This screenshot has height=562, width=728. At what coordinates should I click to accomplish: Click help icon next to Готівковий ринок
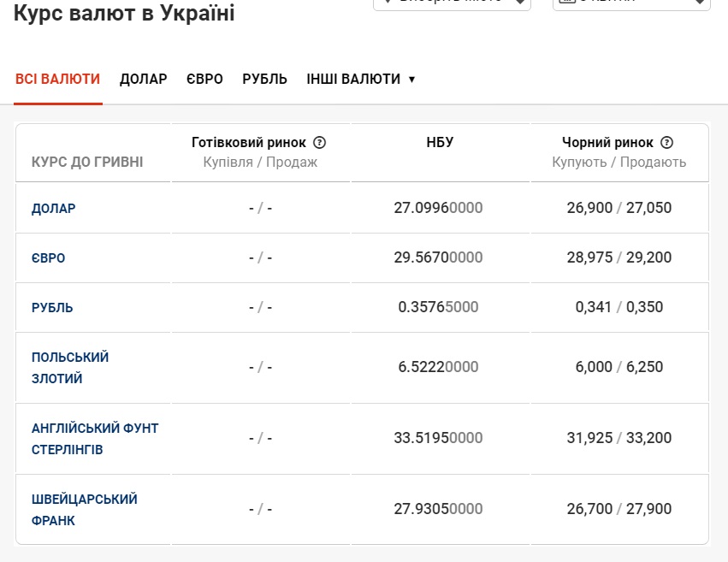(x=320, y=143)
